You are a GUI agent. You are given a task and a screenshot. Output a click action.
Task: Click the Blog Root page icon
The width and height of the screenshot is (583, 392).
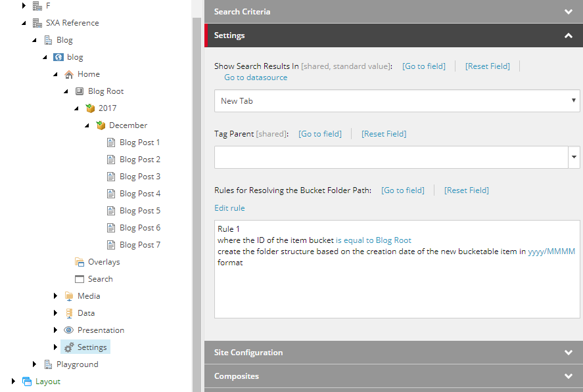click(x=79, y=91)
